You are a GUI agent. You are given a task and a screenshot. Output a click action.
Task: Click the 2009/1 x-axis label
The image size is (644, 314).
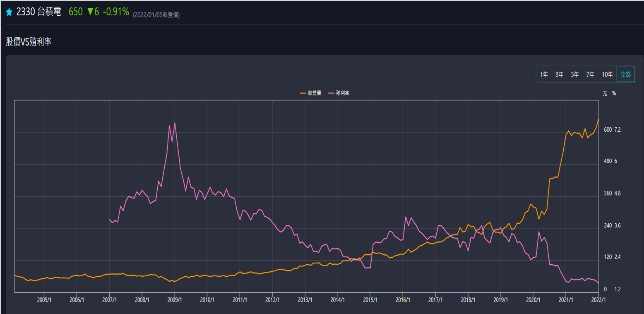pyautogui.click(x=175, y=300)
